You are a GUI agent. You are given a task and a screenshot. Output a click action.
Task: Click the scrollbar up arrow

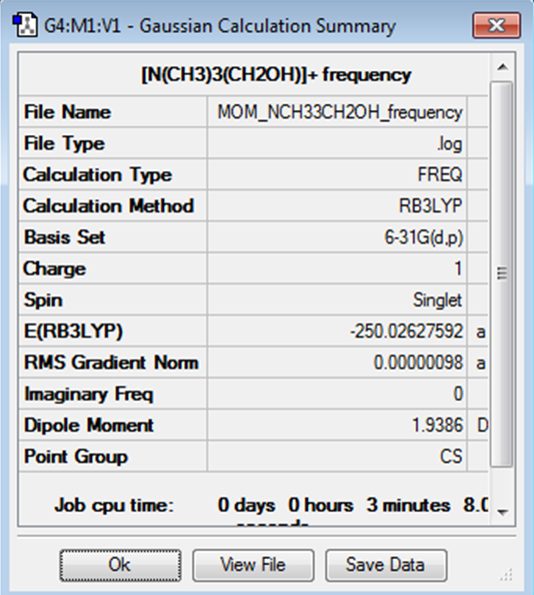(x=502, y=68)
